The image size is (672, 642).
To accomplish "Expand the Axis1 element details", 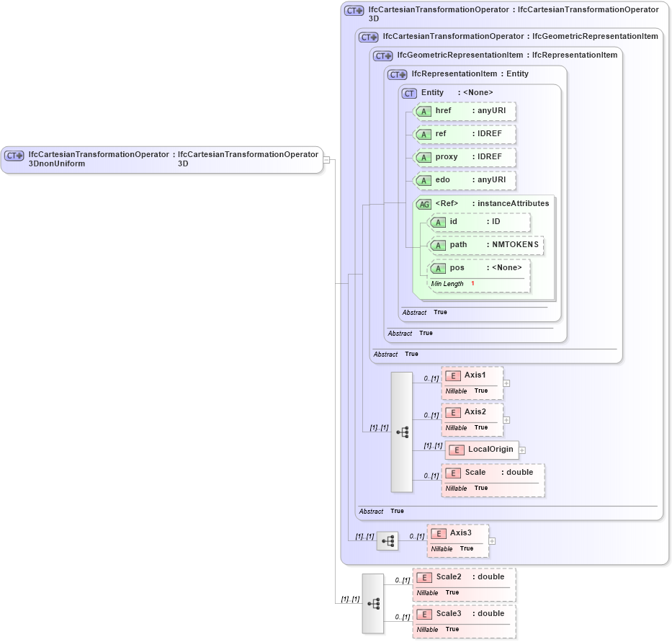I will coord(506,382).
